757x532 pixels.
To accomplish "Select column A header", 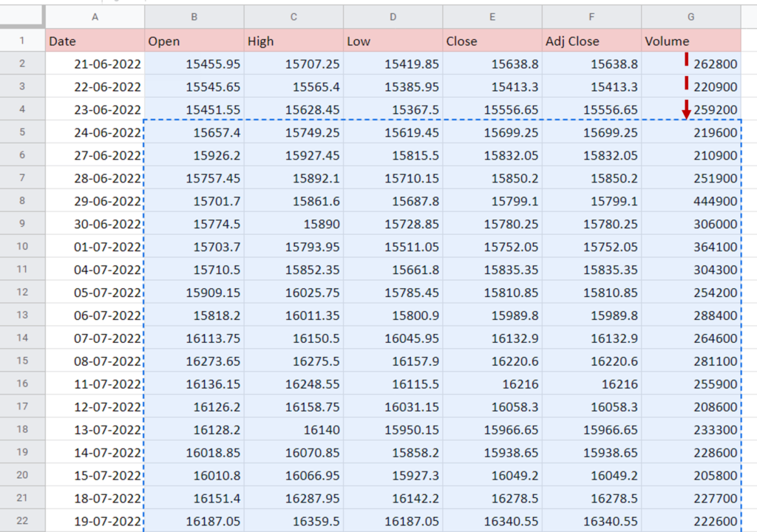I will pyautogui.click(x=95, y=17).
